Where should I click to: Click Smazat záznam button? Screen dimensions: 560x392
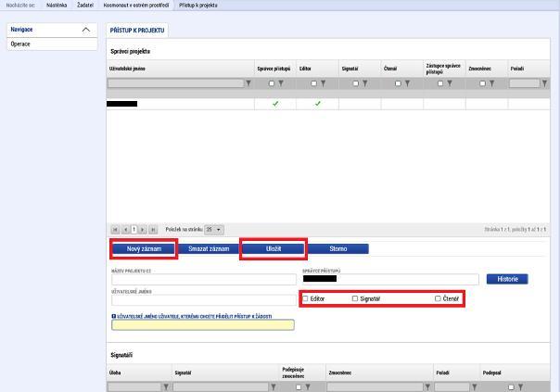click(x=209, y=249)
